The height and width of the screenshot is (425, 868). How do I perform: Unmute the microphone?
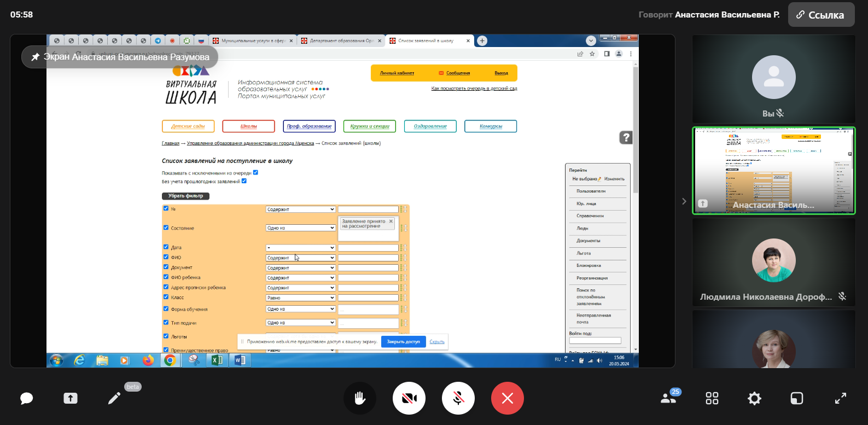tap(458, 398)
